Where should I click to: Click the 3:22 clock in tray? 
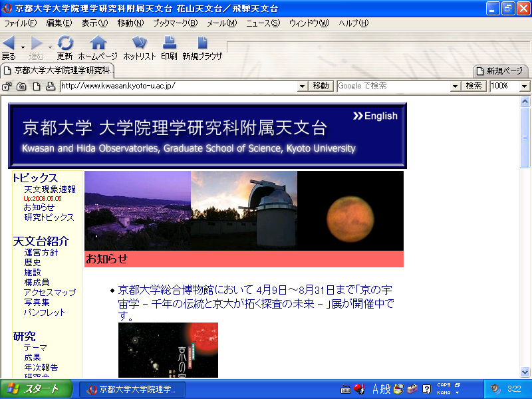(x=514, y=389)
